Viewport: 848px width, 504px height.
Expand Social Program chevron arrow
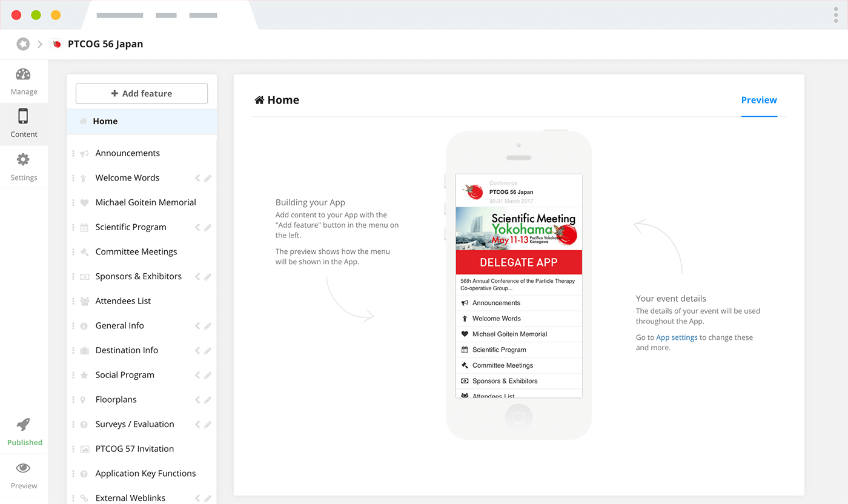coord(197,375)
